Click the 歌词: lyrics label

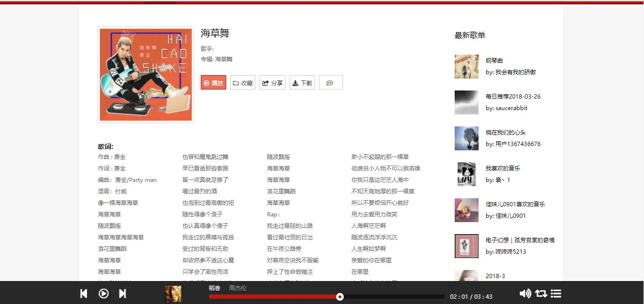[106, 146]
